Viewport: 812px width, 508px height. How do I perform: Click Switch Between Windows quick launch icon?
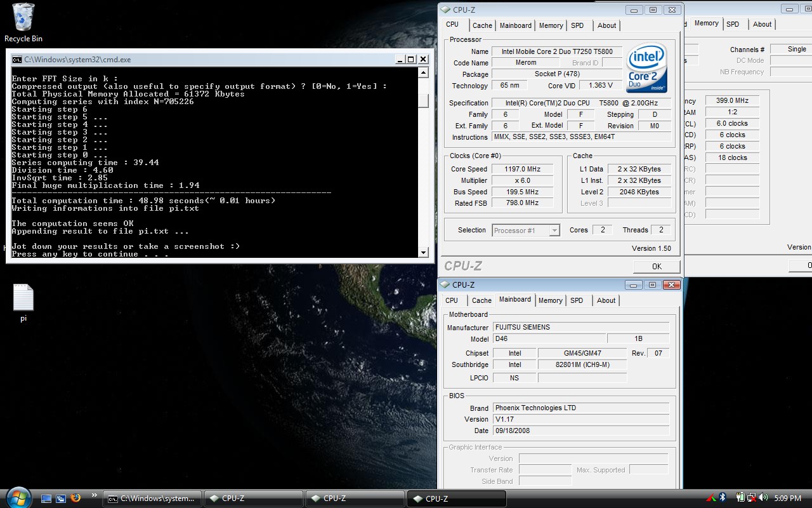[61, 498]
